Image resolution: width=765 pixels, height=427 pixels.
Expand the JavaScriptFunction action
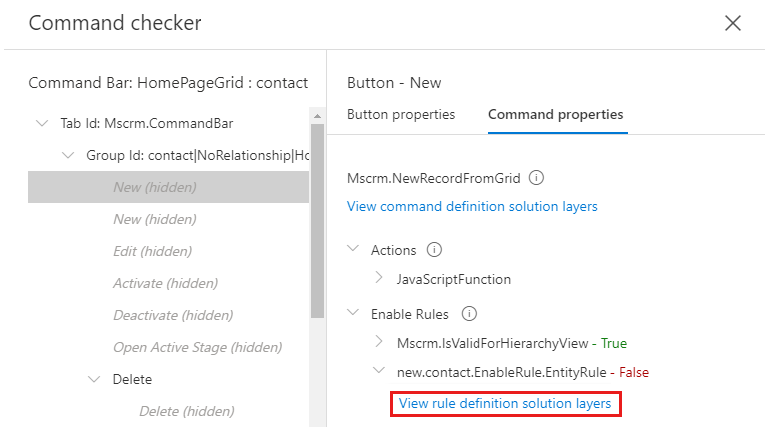[x=379, y=279]
